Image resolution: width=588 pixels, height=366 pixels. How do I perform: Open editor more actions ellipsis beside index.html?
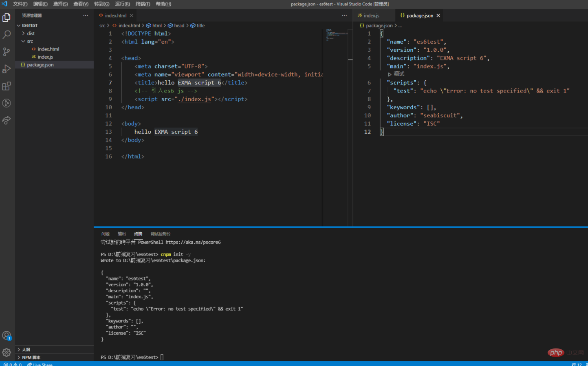344,15
